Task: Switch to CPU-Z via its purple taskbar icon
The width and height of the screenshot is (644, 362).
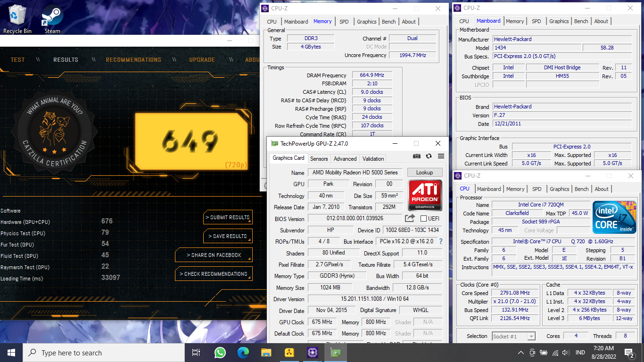Action: coord(312,353)
